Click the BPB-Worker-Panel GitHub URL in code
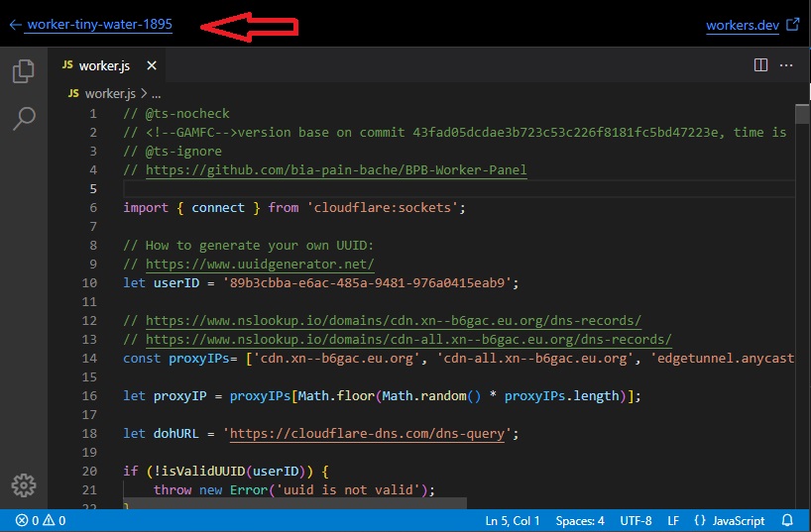The image size is (811, 532). click(336, 169)
